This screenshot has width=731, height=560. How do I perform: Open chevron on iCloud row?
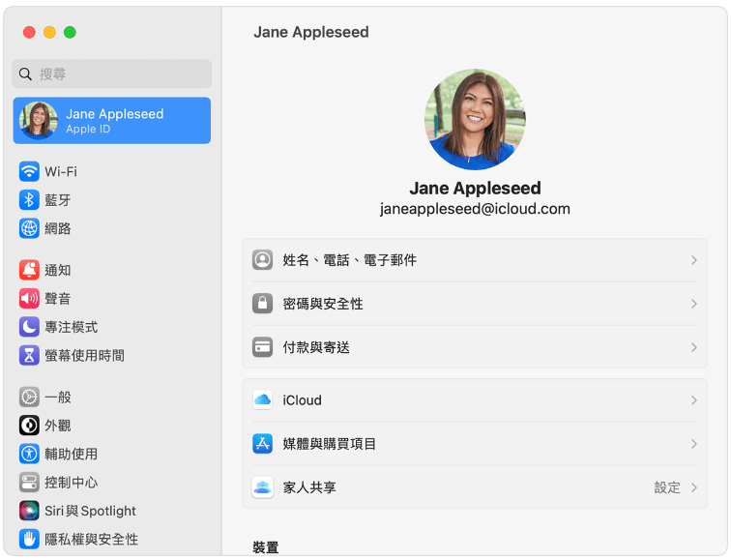coord(693,400)
